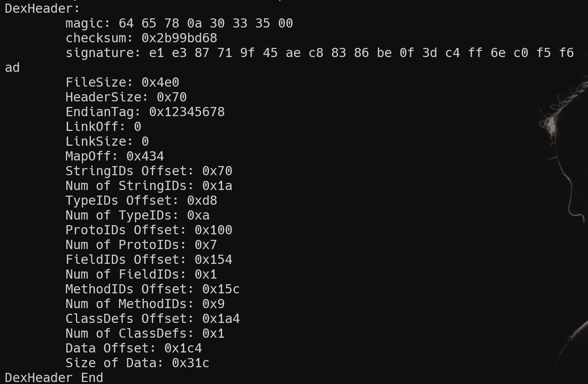Click the FileSize 0x4e0 line
The image size is (588, 384).
122,83
